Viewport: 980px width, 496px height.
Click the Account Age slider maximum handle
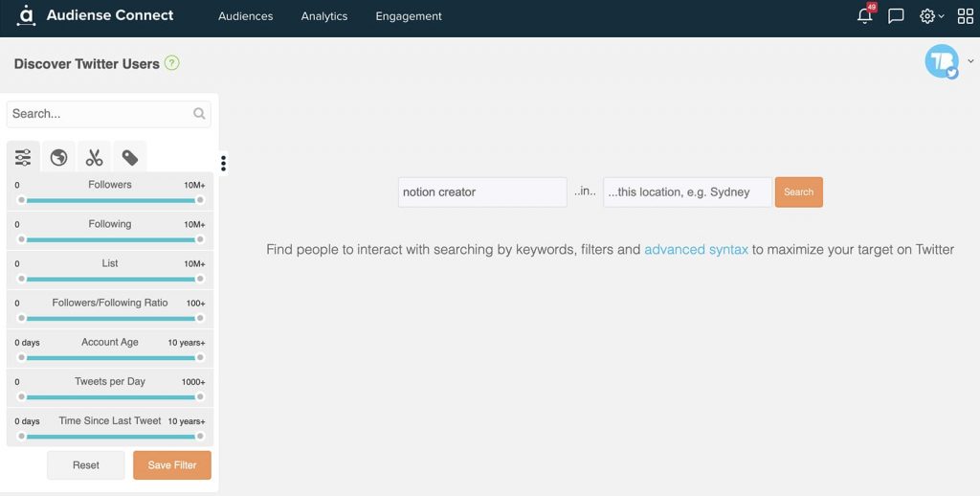[200, 358]
